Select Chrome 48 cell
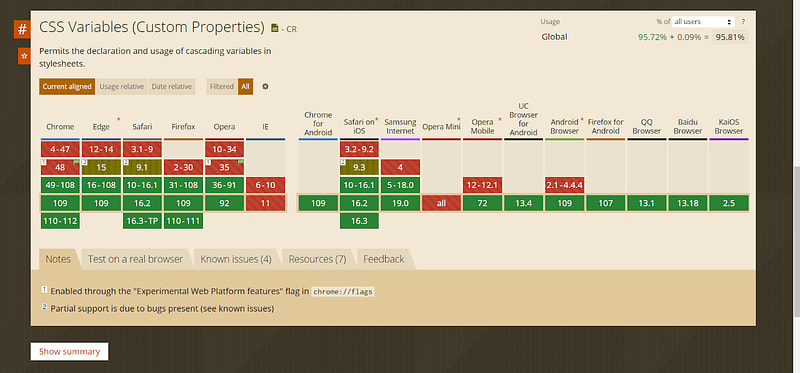Viewport: 800px width, 373px height. point(60,167)
